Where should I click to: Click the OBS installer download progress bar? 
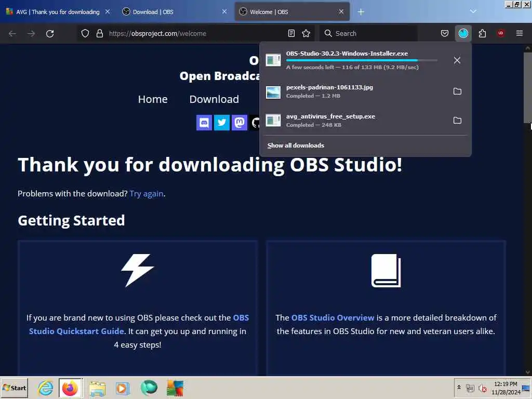362,60
